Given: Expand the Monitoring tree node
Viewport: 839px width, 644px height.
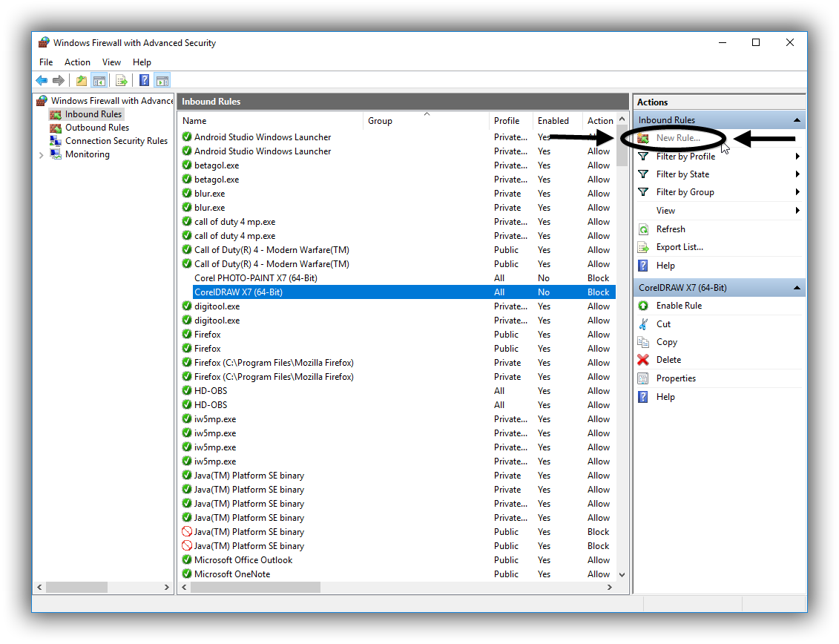Looking at the screenshot, I should click(42, 155).
